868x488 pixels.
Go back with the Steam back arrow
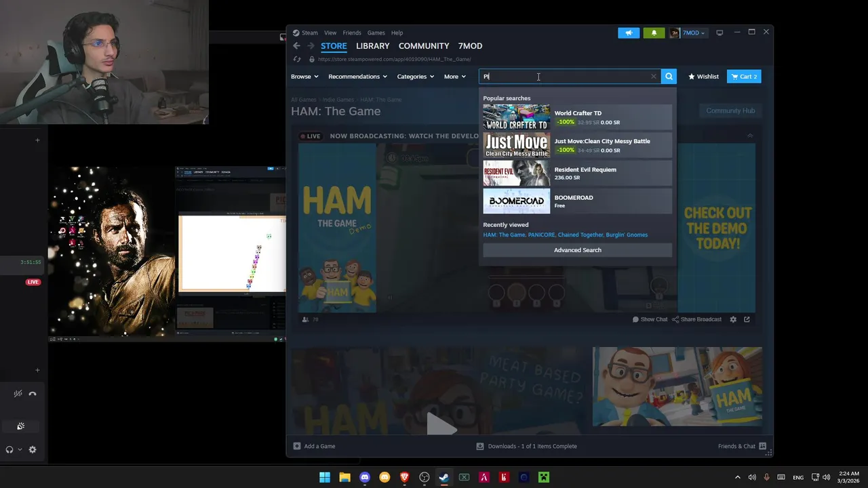point(296,46)
